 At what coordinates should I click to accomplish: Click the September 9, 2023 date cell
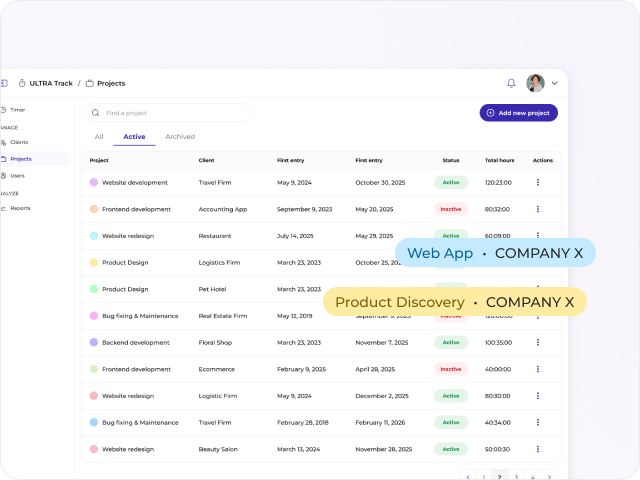point(304,209)
